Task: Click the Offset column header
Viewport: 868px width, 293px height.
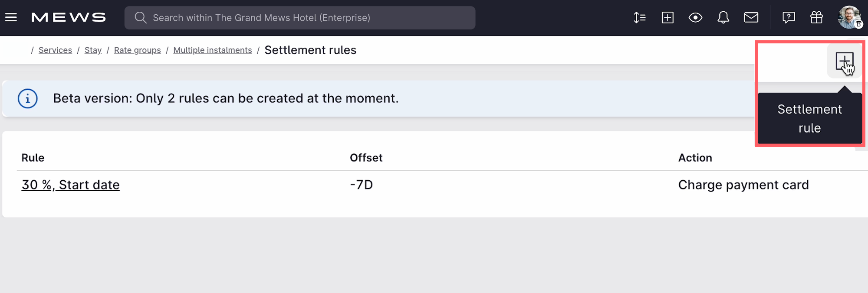Action: point(366,158)
